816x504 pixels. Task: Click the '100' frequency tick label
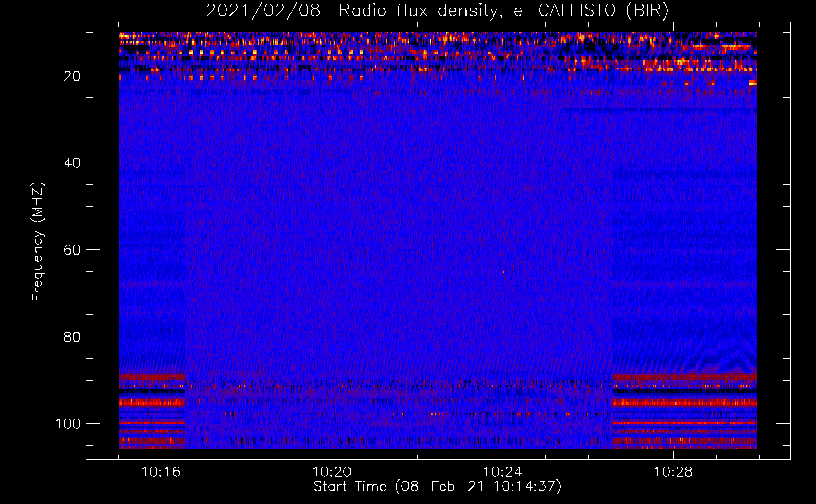point(68,424)
